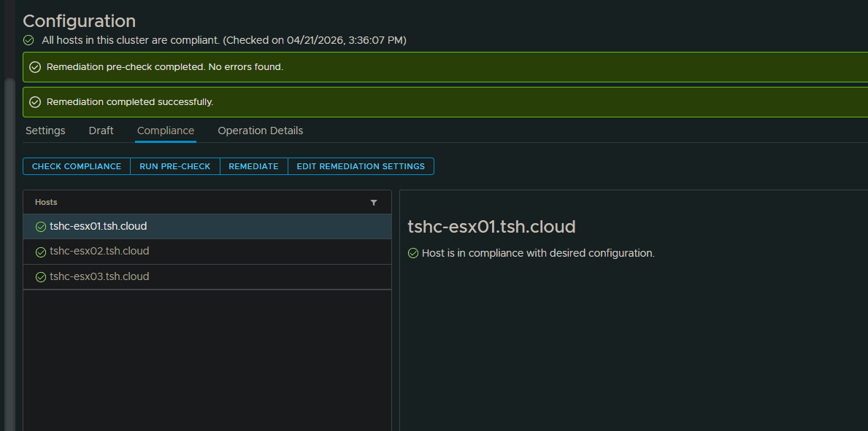Start the Run Pre-Check action
The width and height of the screenshot is (868, 431).
(x=174, y=166)
